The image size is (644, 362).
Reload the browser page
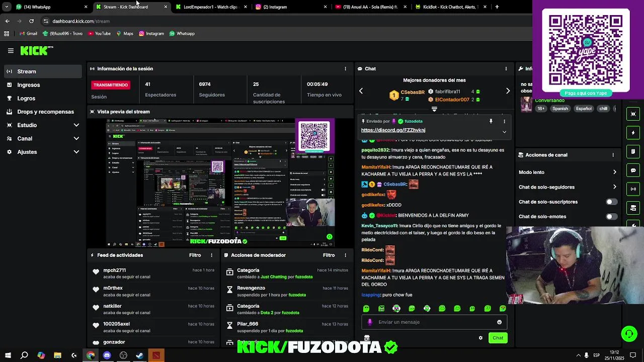click(31, 21)
